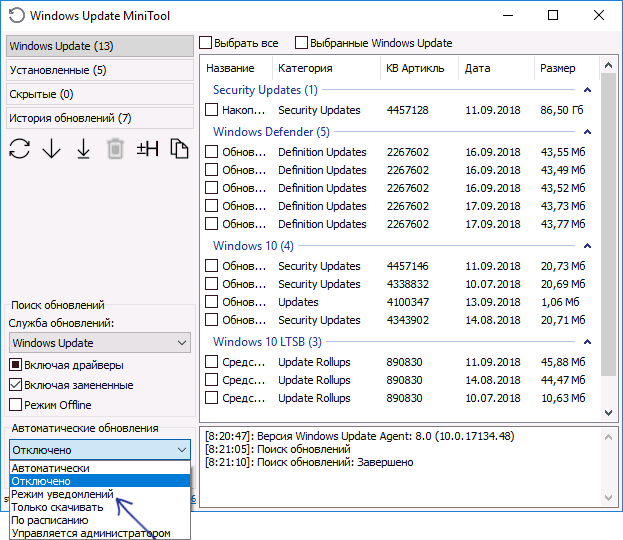Open the 'Скрытые (0)' tab
Viewport: 623px width, 540px height.
(x=100, y=94)
